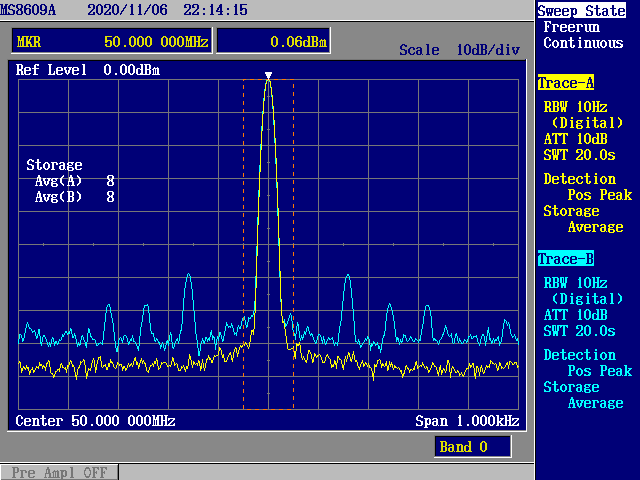This screenshot has width=640, height=480.
Task: Click the Freerun sweep setting
Action: (571, 27)
